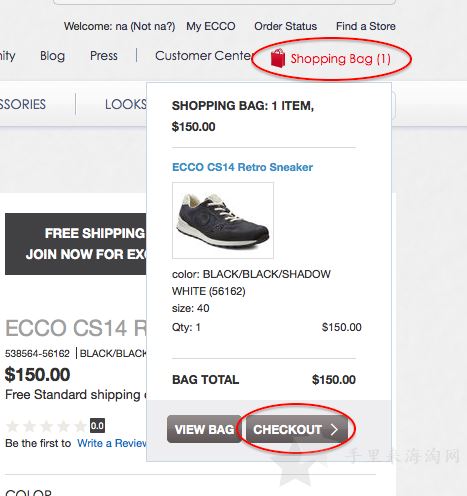The image size is (467, 496).
Task: Go to Order Status
Action: pyautogui.click(x=285, y=26)
